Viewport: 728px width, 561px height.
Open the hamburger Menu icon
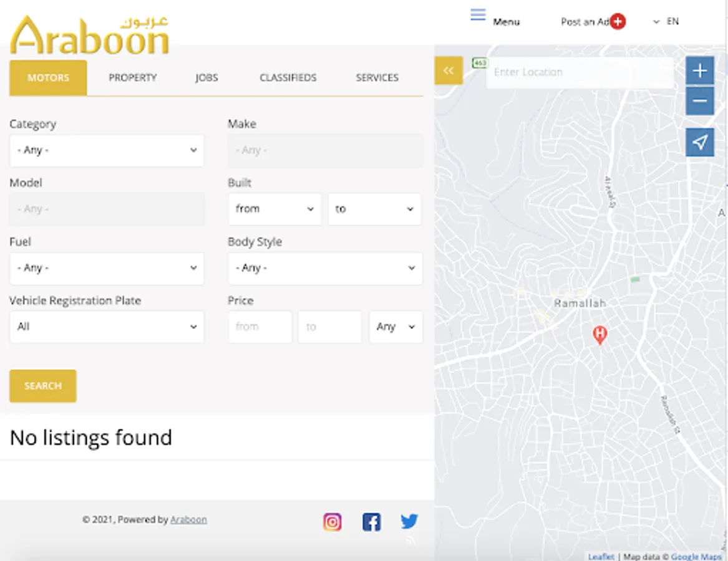[x=478, y=15]
